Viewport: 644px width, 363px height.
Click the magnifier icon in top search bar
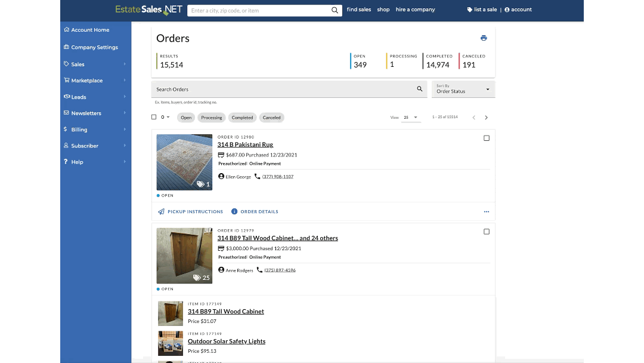[x=335, y=10]
